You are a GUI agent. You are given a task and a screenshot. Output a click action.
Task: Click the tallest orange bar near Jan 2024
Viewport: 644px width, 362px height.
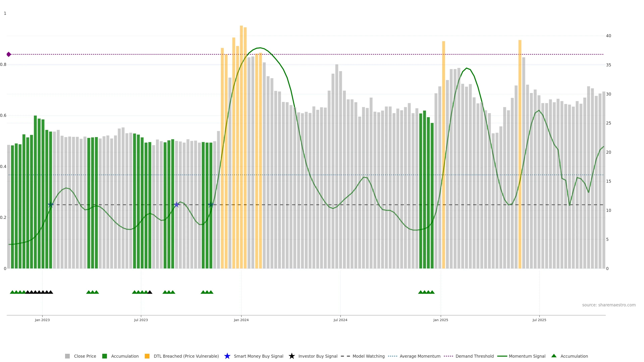[x=241, y=125]
